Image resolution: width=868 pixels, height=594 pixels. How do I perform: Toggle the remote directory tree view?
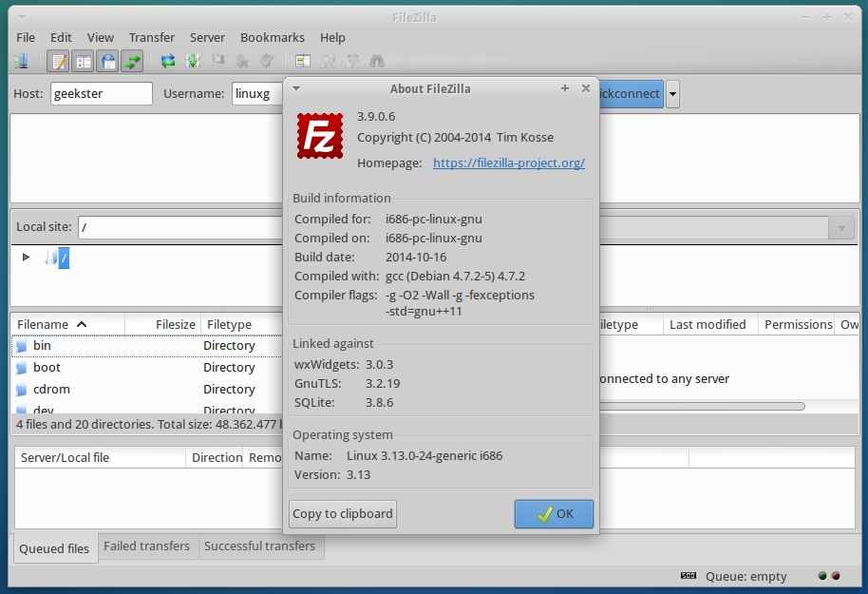108,61
